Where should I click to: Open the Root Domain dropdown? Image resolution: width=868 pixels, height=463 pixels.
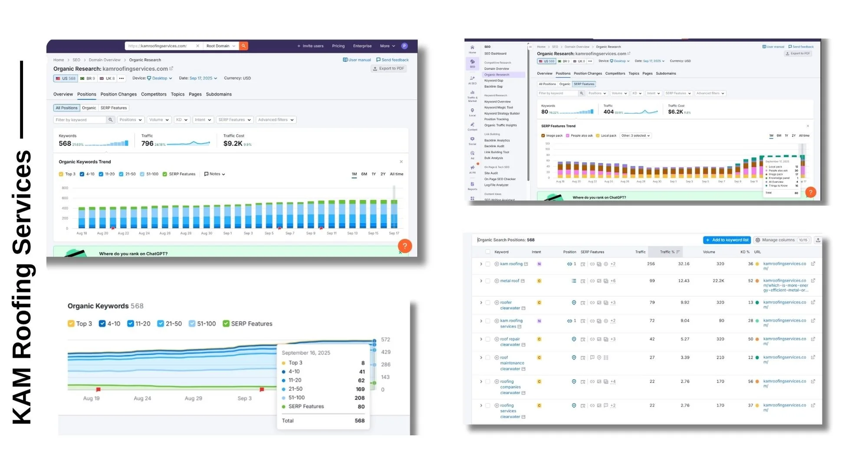pyautogui.click(x=221, y=46)
